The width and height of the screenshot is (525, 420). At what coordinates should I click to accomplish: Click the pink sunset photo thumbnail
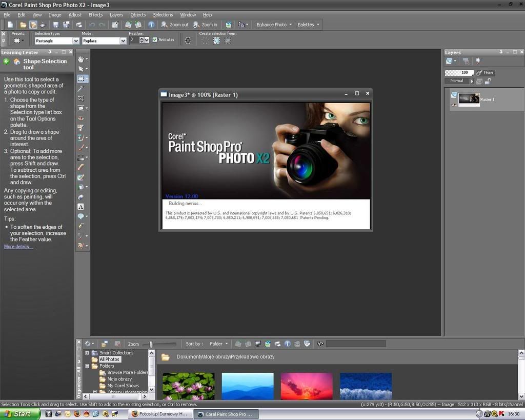pyautogui.click(x=307, y=386)
